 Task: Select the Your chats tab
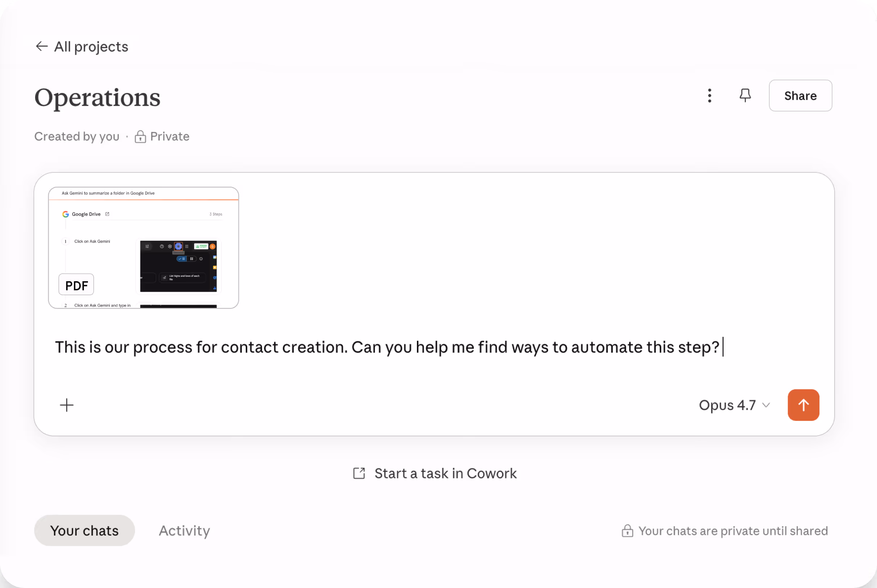click(84, 530)
